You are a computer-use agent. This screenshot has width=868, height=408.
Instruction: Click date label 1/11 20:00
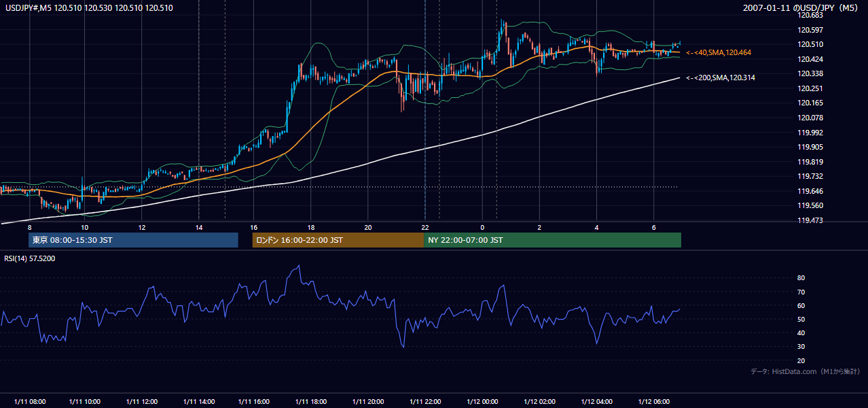pyautogui.click(x=369, y=402)
